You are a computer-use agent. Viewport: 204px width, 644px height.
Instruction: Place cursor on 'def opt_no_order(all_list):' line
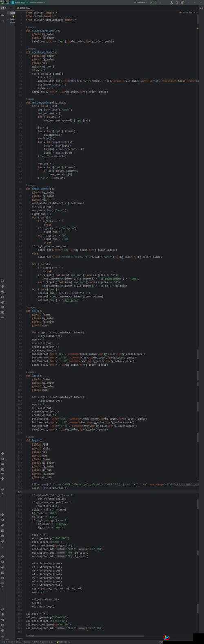(x=46, y=103)
